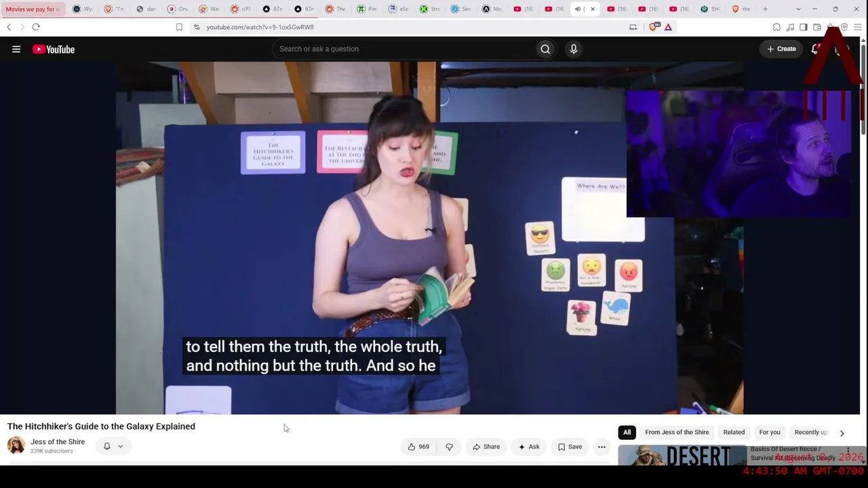Share the video

click(x=486, y=447)
